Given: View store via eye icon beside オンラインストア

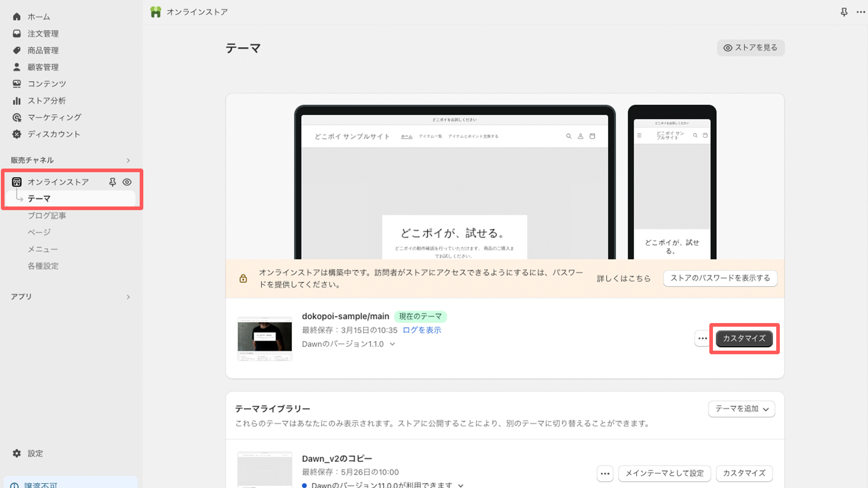Looking at the screenshot, I should tap(127, 182).
